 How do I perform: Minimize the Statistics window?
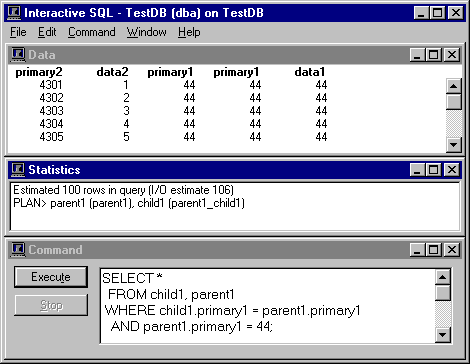[x=417, y=170]
